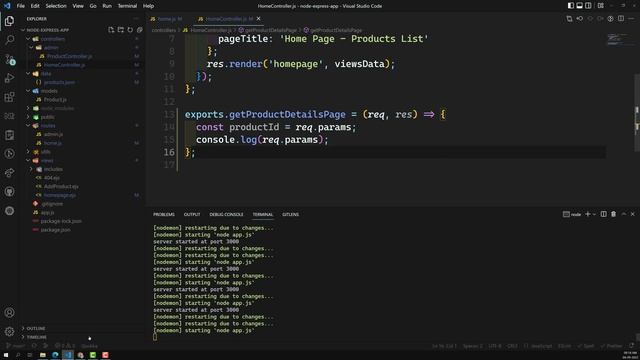This screenshot has width=640, height=360.
Task: Switch to the OUTPUT panel tab
Action: click(192, 214)
